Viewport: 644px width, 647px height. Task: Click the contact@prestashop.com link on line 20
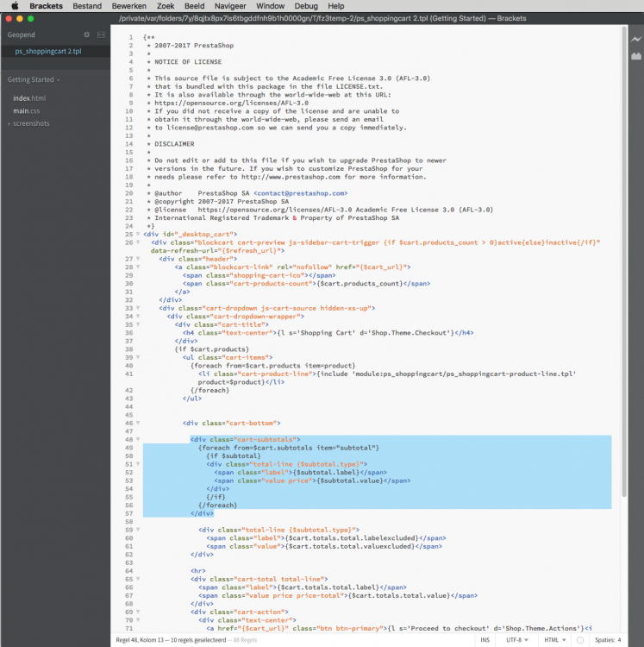(301, 193)
